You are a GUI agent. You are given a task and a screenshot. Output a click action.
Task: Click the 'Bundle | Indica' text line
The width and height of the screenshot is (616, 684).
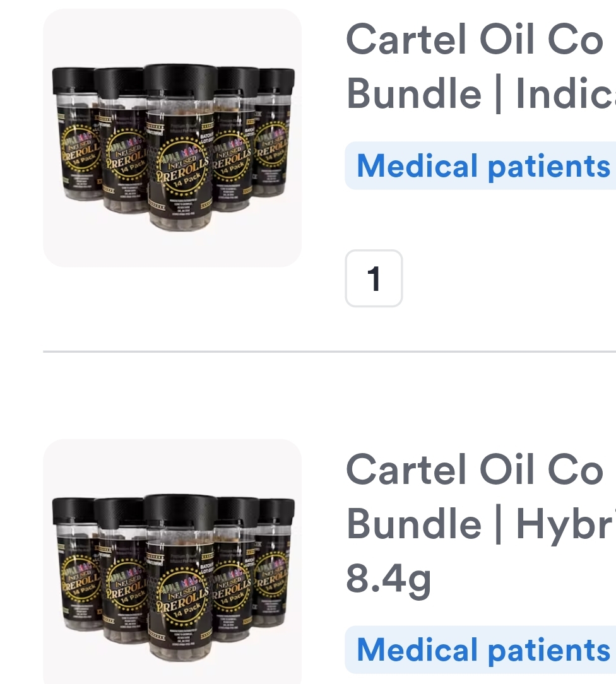click(x=481, y=93)
